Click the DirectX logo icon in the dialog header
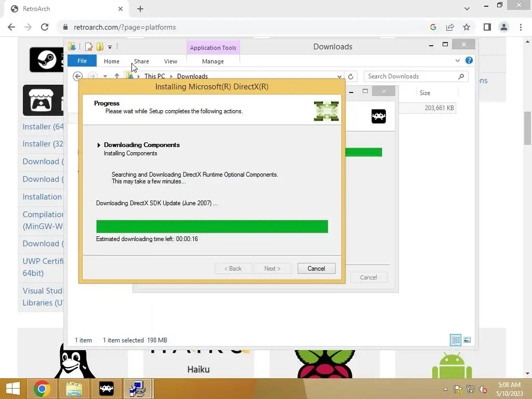Viewport: 532px width, 399px height. (326, 111)
